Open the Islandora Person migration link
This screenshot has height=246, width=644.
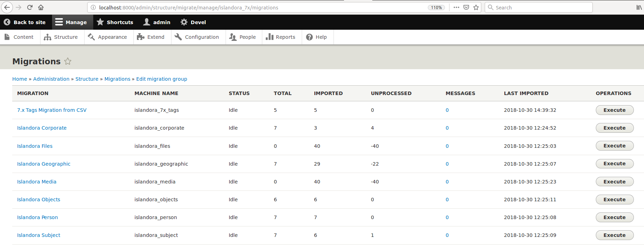[37, 217]
